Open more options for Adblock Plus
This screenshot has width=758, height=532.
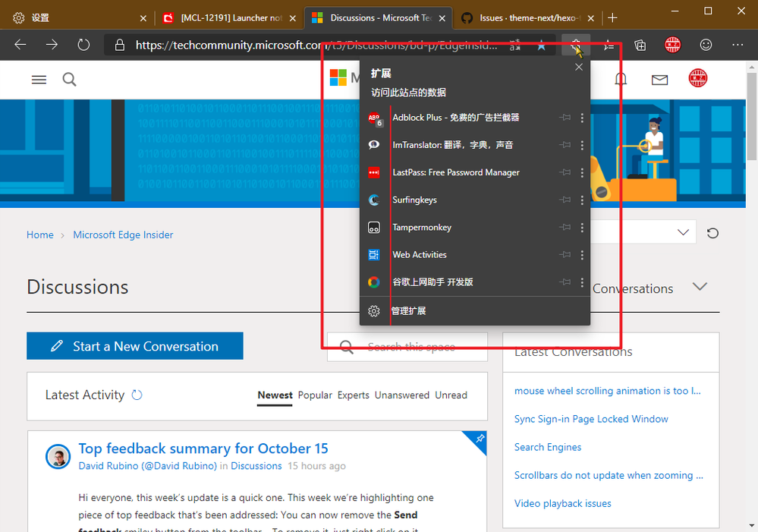pos(582,118)
